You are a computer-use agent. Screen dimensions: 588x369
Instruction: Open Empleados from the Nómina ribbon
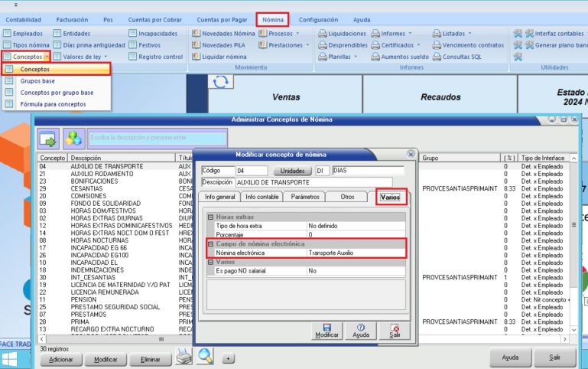click(23, 34)
